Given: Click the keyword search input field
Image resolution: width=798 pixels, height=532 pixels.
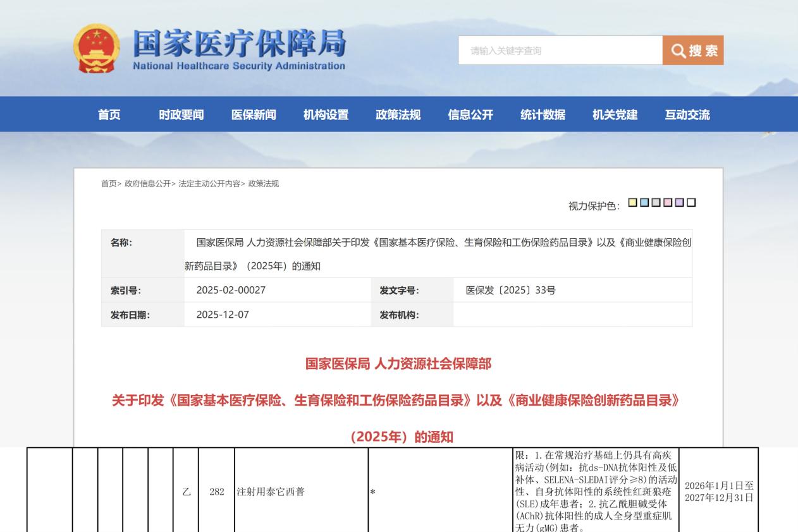Looking at the screenshot, I should click(x=560, y=51).
